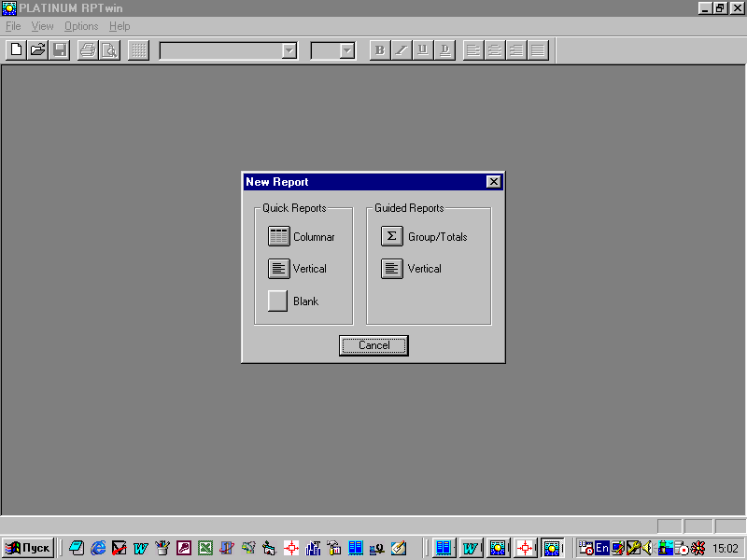Toggle the grid display toolbar button
The width and height of the screenshot is (747, 560).
click(x=138, y=50)
